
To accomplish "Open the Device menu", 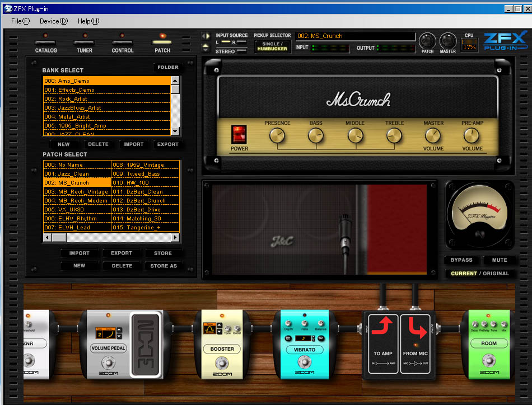I will coord(54,21).
